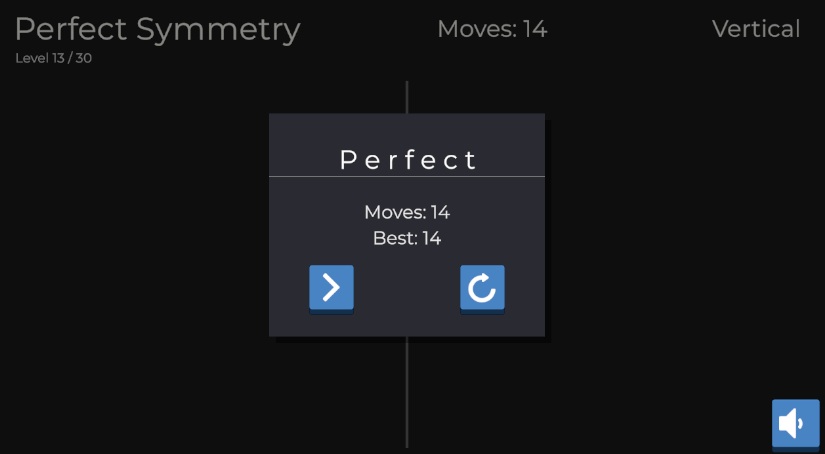Click the symmetry axis line above the dialog
The height and width of the screenshot is (454, 825).
pyautogui.click(x=407, y=96)
